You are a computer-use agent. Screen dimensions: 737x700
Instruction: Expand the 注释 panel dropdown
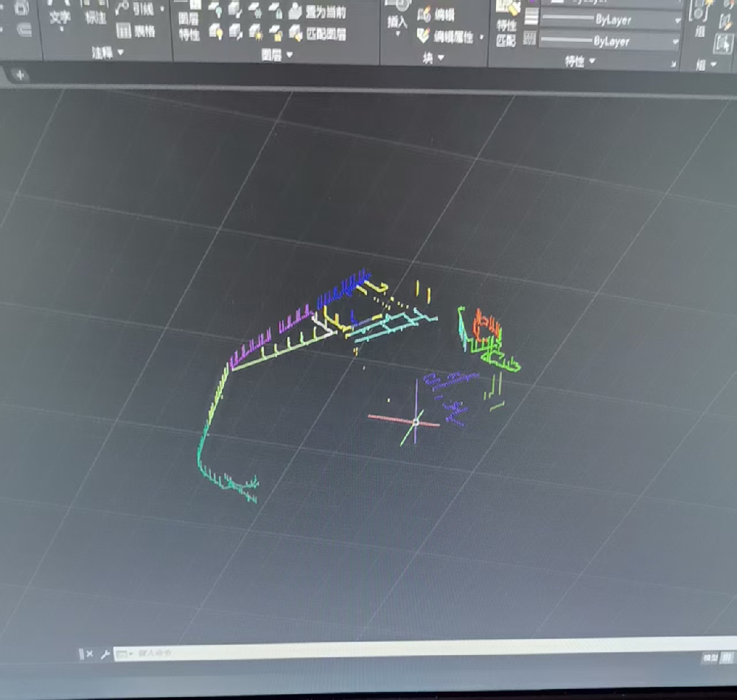click(108, 52)
